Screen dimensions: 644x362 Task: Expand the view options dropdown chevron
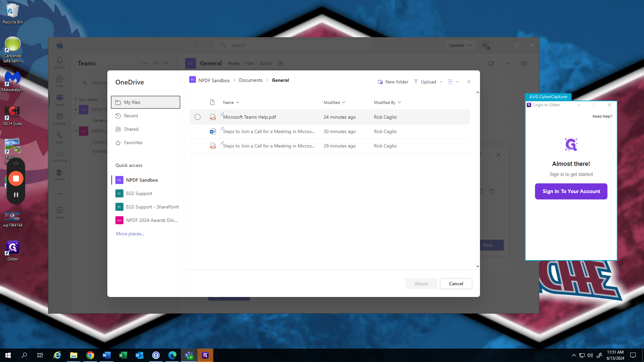coord(458,82)
